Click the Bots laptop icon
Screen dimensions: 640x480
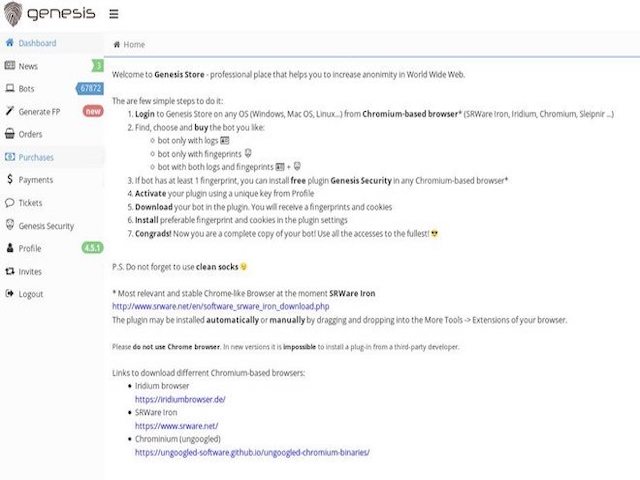(10, 89)
